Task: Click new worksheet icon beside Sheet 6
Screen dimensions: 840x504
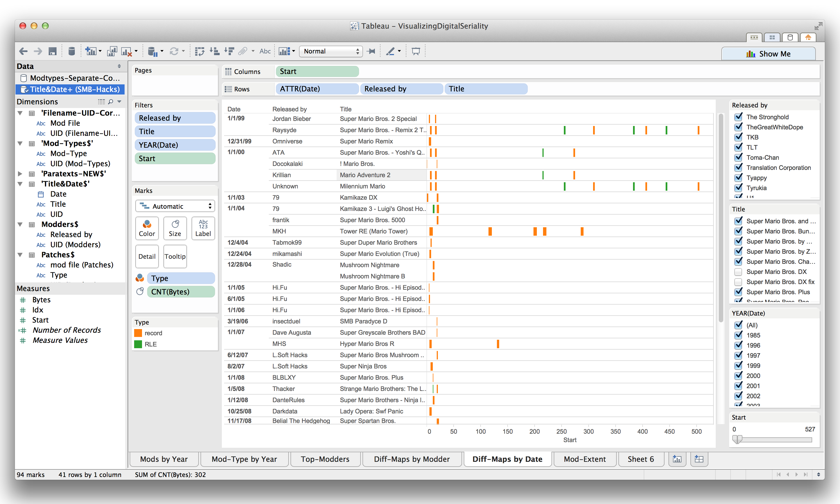Action: click(x=677, y=459)
